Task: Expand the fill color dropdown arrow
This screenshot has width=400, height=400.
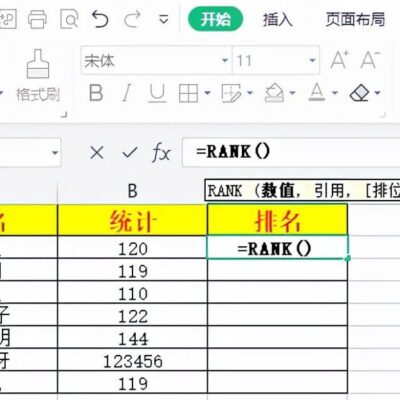Action: [293, 93]
